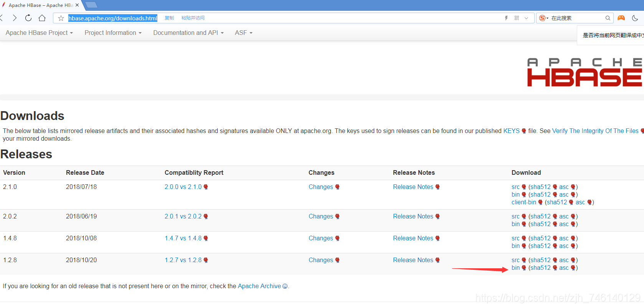Click the 复制 copy link in address bar
The image size is (644, 307).
point(169,18)
